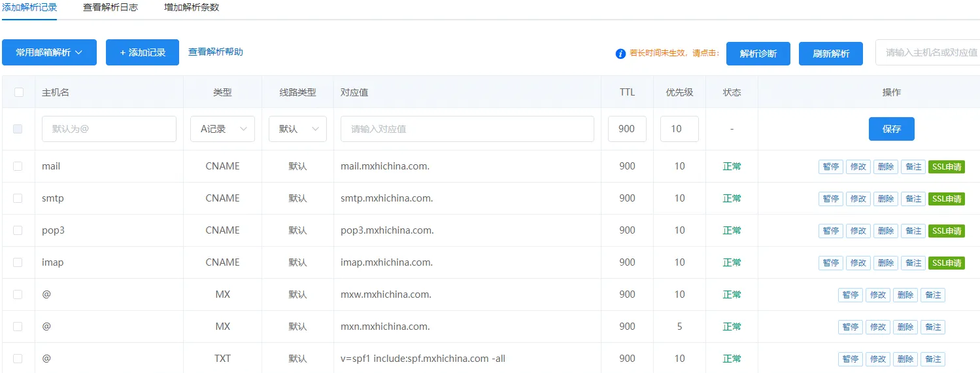980x373 pixels.
Task: Open the 增加解析条数 tab
Action: 192,8
